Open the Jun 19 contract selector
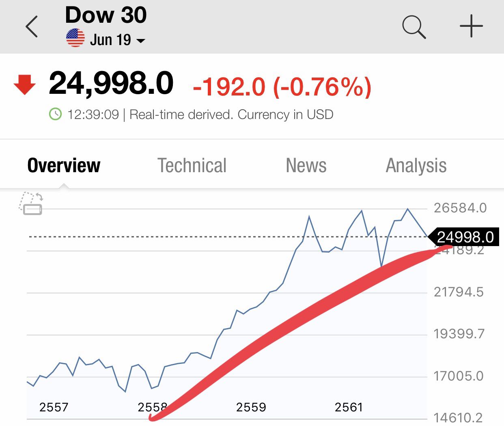Image resolution: width=504 pixels, height=426 pixels. [x=110, y=40]
